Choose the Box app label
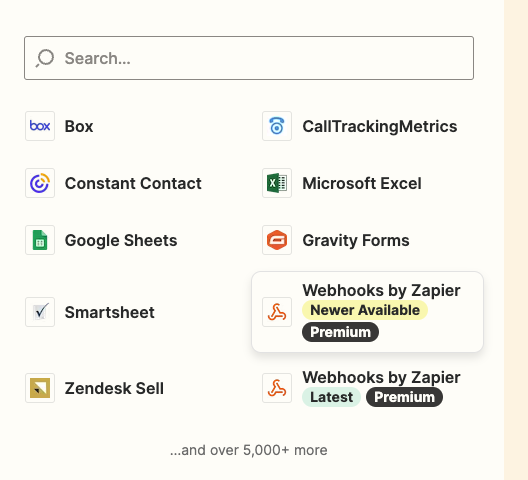 [x=79, y=126]
